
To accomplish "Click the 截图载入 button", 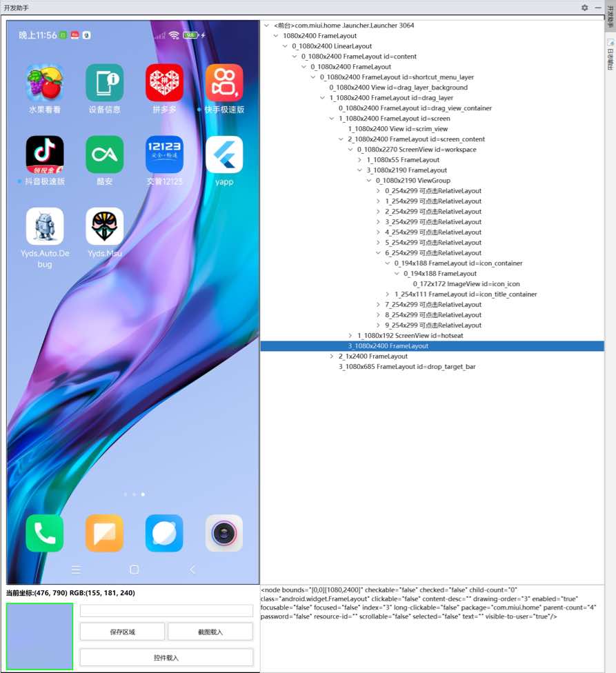I will coord(210,632).
